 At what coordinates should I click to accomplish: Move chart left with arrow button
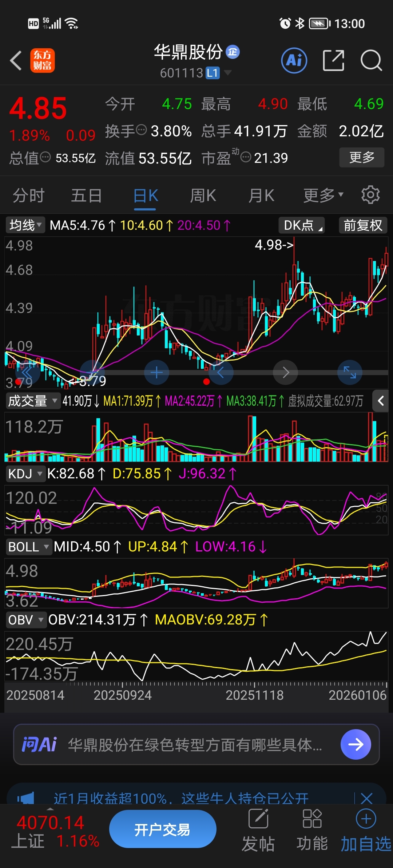(x=221, y=373)
